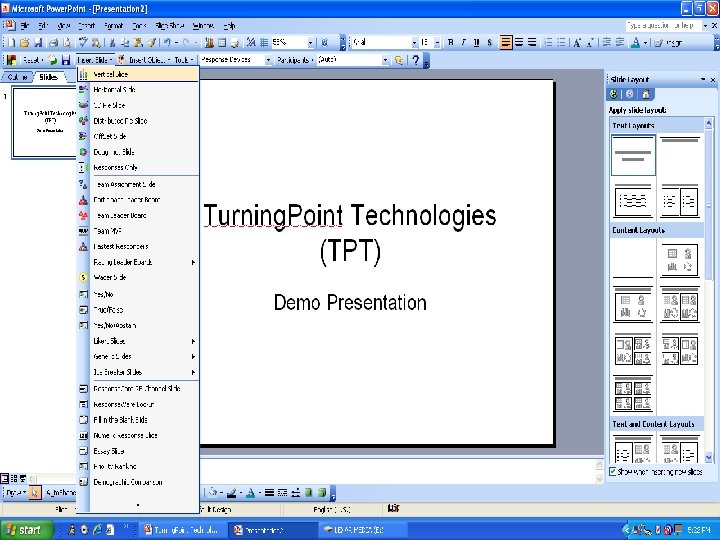Viewport: 720px width, 540px height.
Task: Click the Font Color icon in drawing toolbar
Action: click(250, 493)
